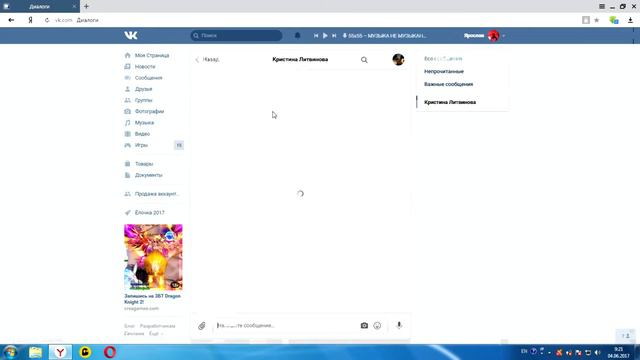
Task: Search within the conversation magnifier icon
Action: pos(364,60)
